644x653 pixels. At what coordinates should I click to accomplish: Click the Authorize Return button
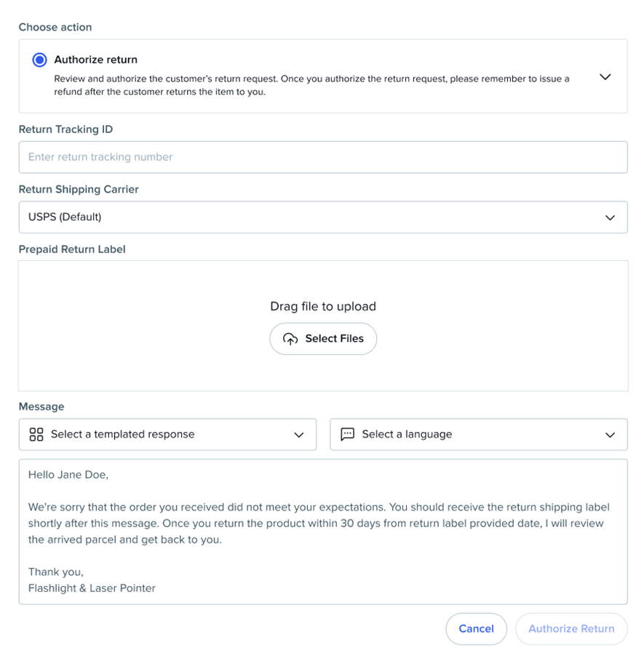point(571,628)
